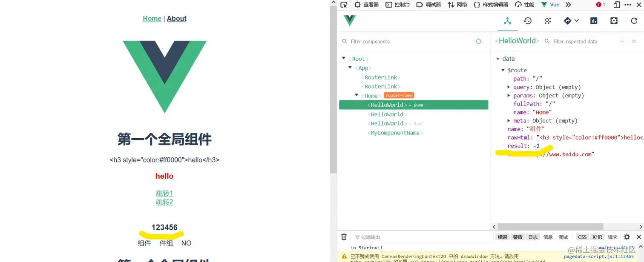Open the Home navigation link
The height and width of the screenshot is (262, 644).
(x=152, y=18)
